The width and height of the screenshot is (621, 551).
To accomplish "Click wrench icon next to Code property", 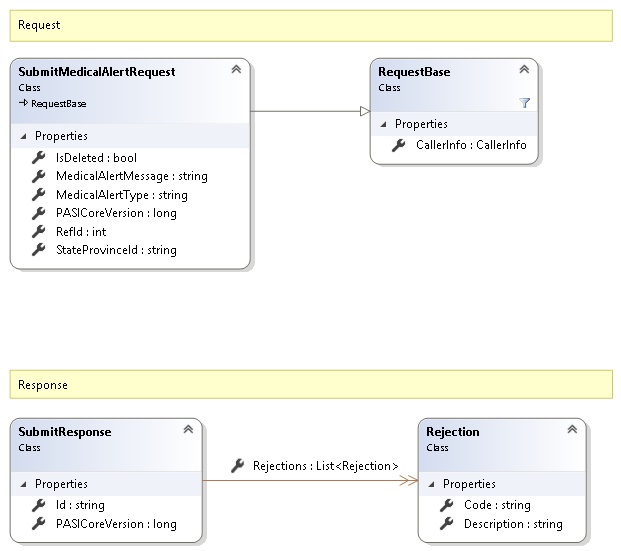I will 446,506.
